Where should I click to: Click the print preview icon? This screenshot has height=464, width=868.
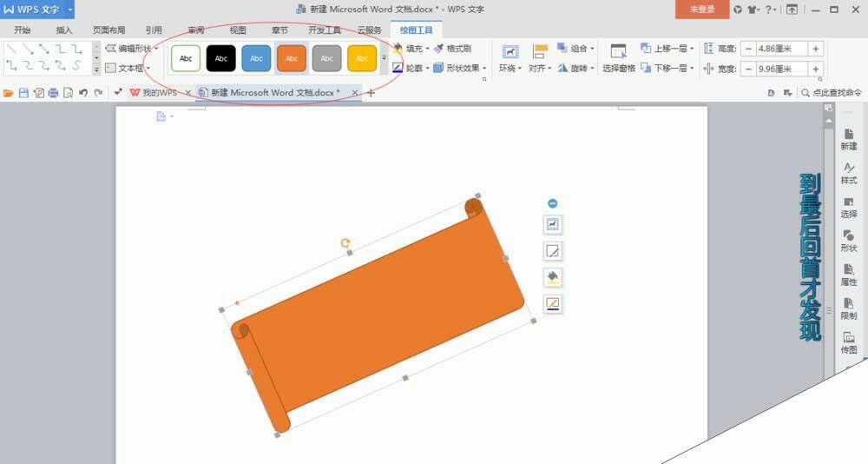click(x=68, y=93)
